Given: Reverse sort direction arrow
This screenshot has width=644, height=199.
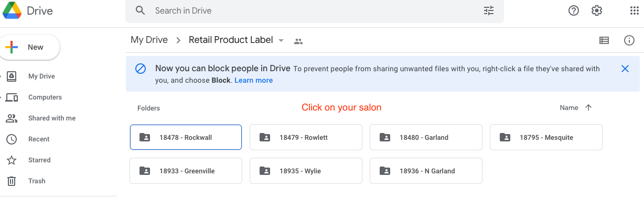Looking at the screenshot, I should [588, 107].
